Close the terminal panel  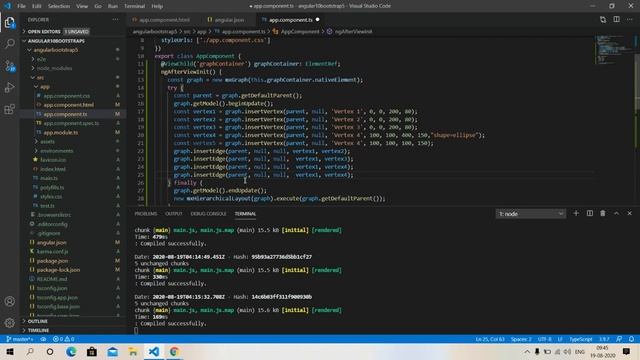point(629,213)
